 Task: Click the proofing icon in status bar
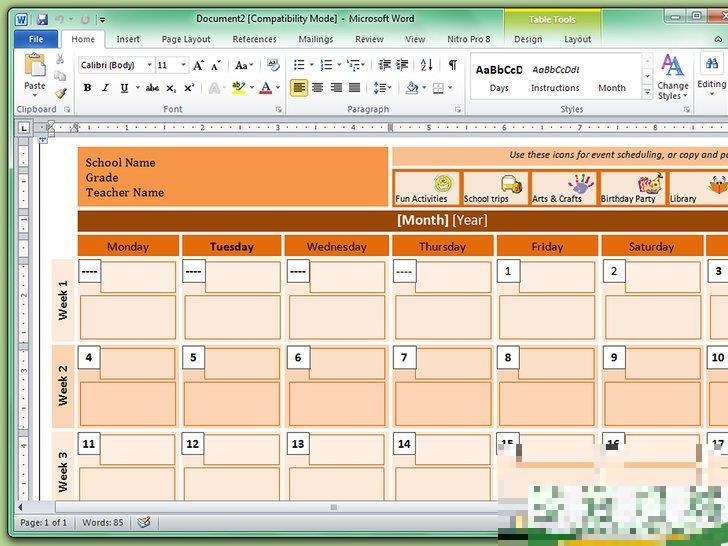[144, 522]
